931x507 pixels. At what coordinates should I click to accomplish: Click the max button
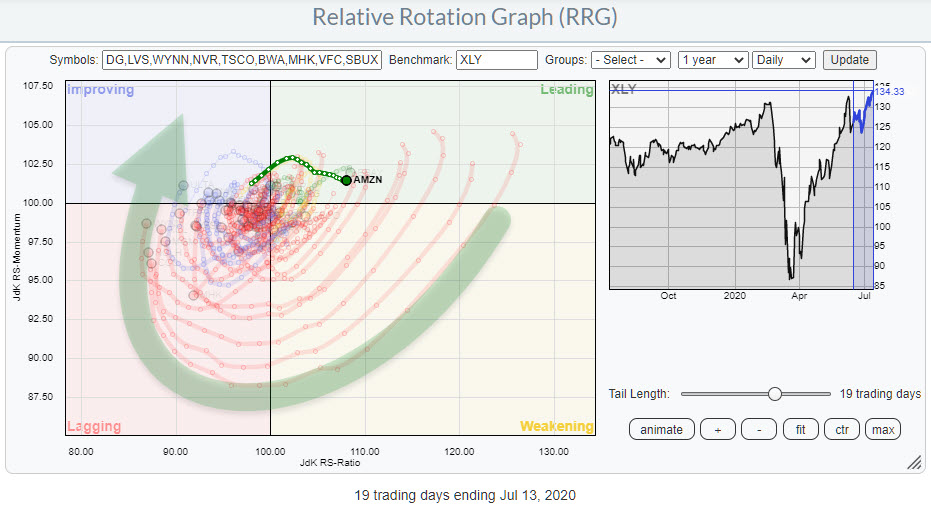point(882,429)
